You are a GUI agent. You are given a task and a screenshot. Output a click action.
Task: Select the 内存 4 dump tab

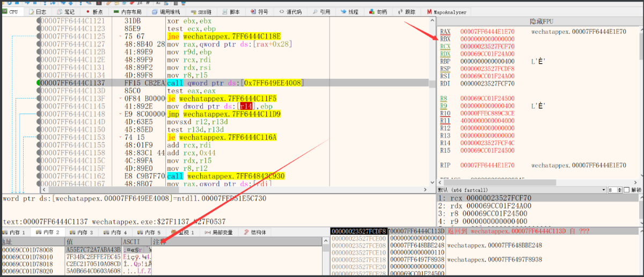[x=116, y=233]
